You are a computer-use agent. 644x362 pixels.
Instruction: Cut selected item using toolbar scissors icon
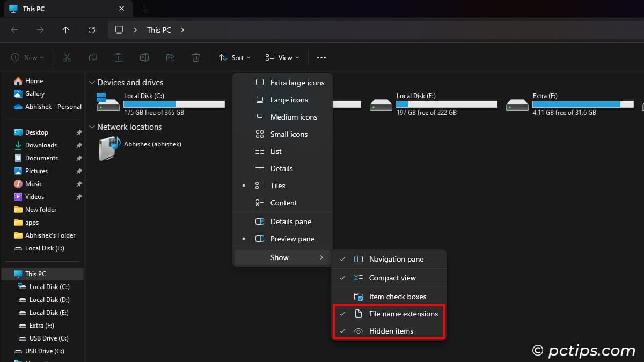pos(67,57)
